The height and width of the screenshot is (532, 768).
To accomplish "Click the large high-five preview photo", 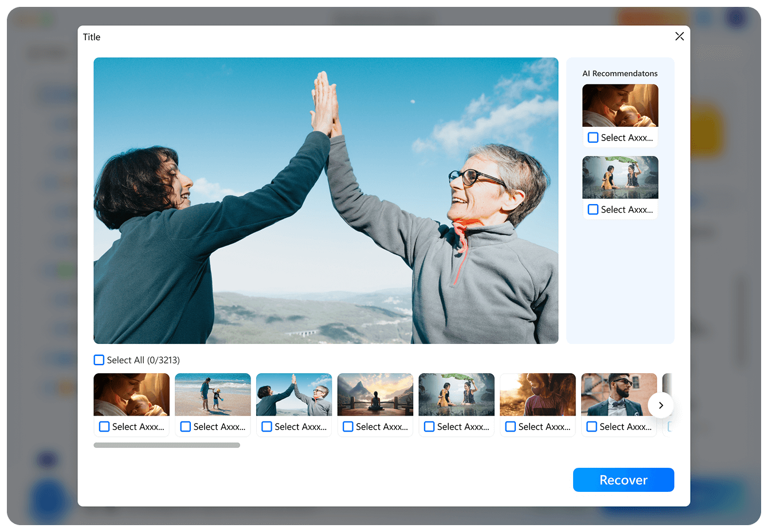I will pos(326,201).
